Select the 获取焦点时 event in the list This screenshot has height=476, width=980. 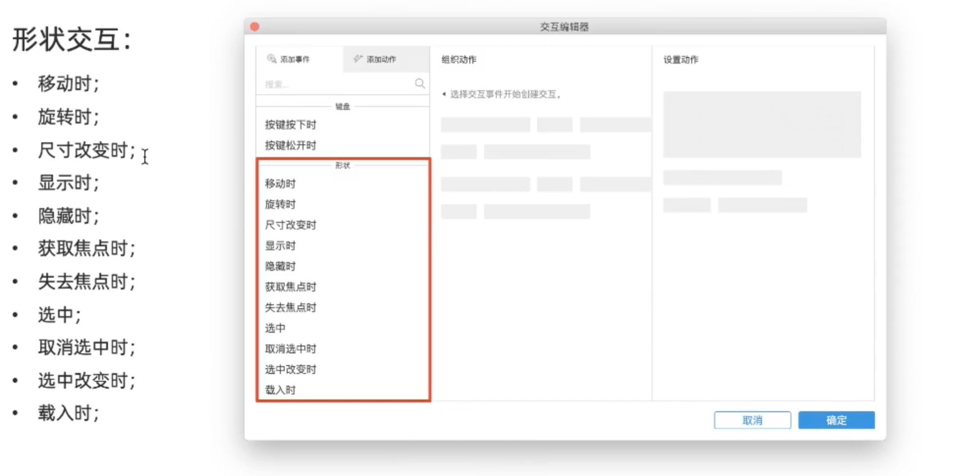[291, 287]
